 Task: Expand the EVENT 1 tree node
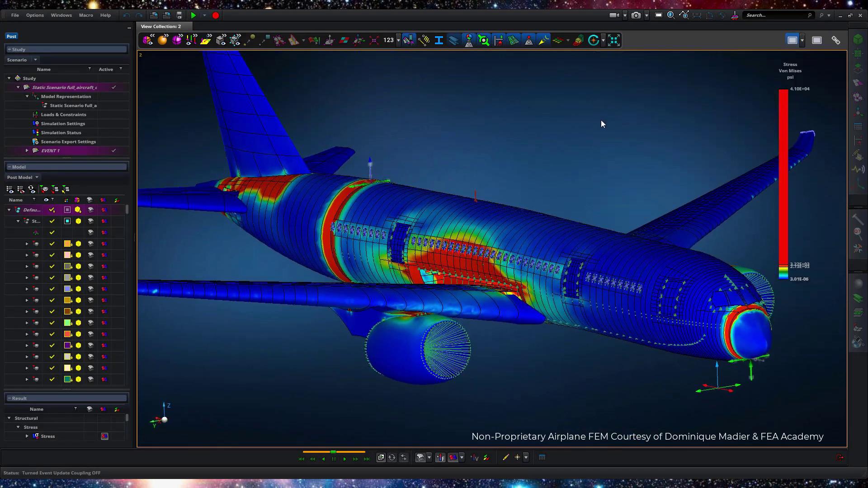(x=27, y=150)
